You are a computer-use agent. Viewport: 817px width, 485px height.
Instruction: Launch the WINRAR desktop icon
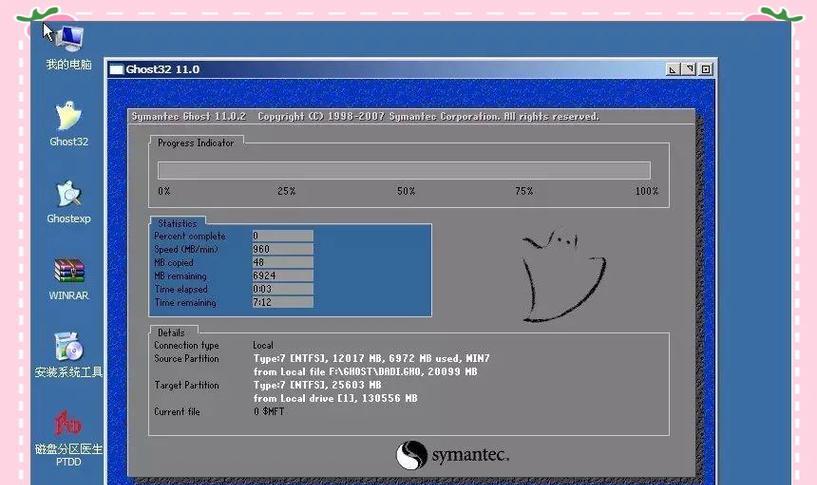coord(69,279)
